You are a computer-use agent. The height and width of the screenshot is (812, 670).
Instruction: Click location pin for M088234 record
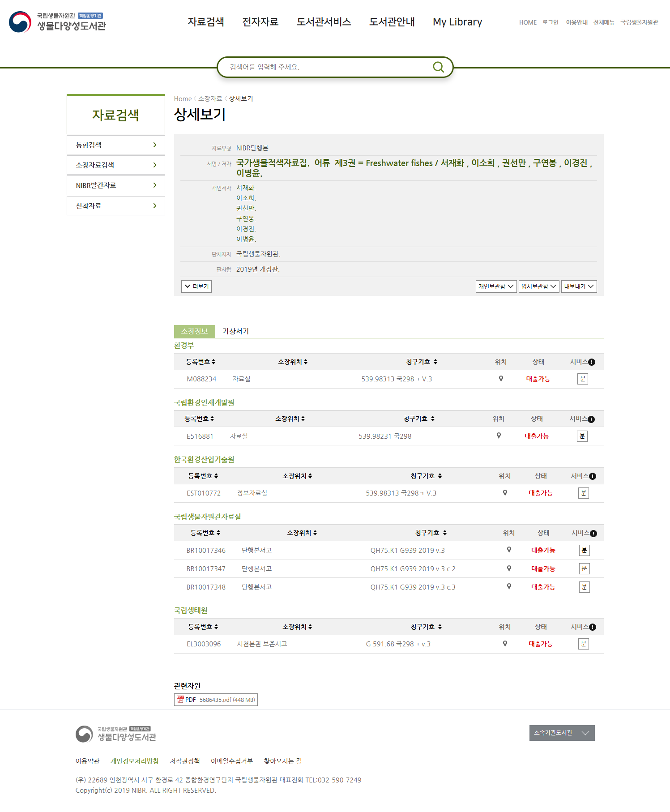click(x=501, y=379)
